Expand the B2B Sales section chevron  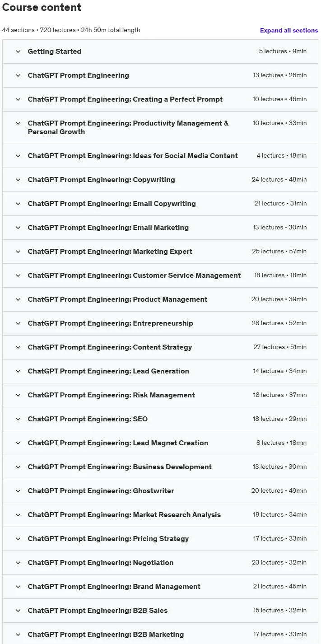point(18,611)
